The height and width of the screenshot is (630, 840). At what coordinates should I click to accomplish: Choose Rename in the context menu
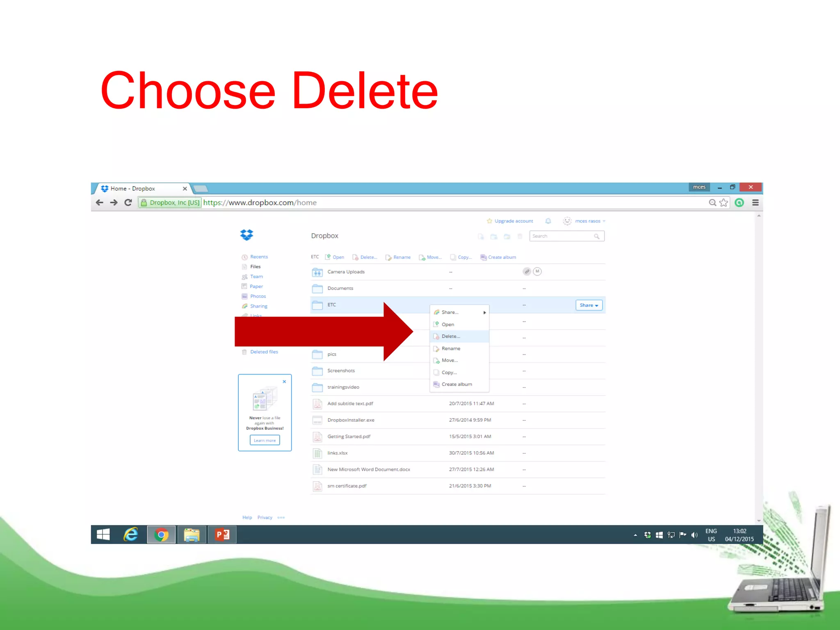[x=460, y=349]
